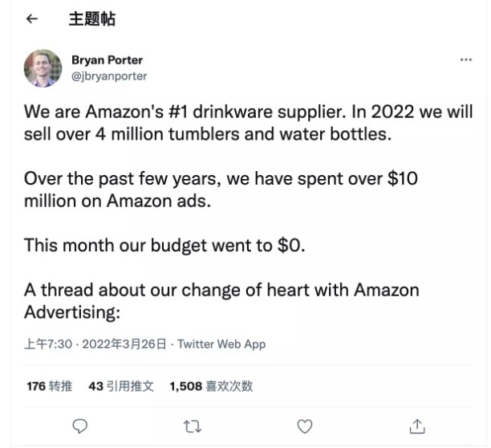Viewport: 491px width, 448px height.
Task: Open Bryan Porter's profile picture
Action: pos(43,68)
